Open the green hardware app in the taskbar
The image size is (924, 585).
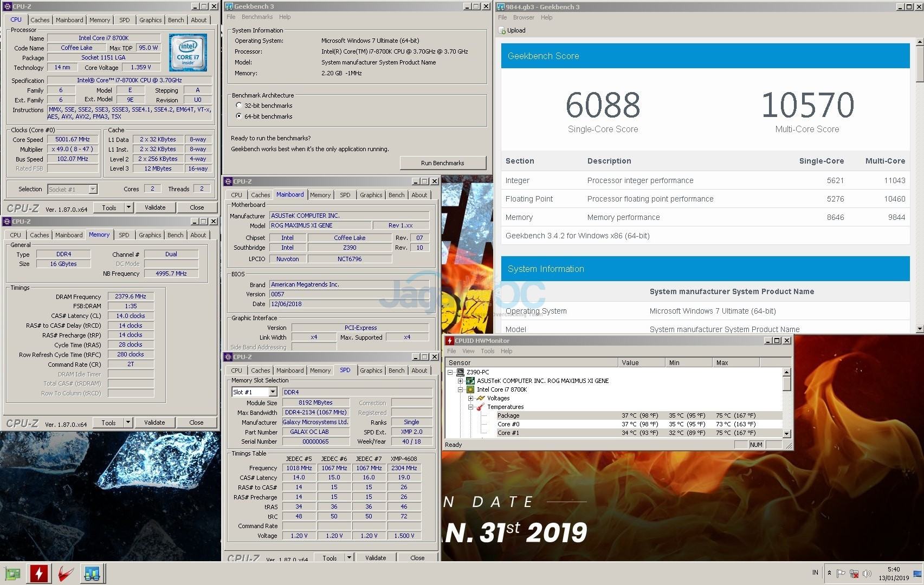point(12,574)
